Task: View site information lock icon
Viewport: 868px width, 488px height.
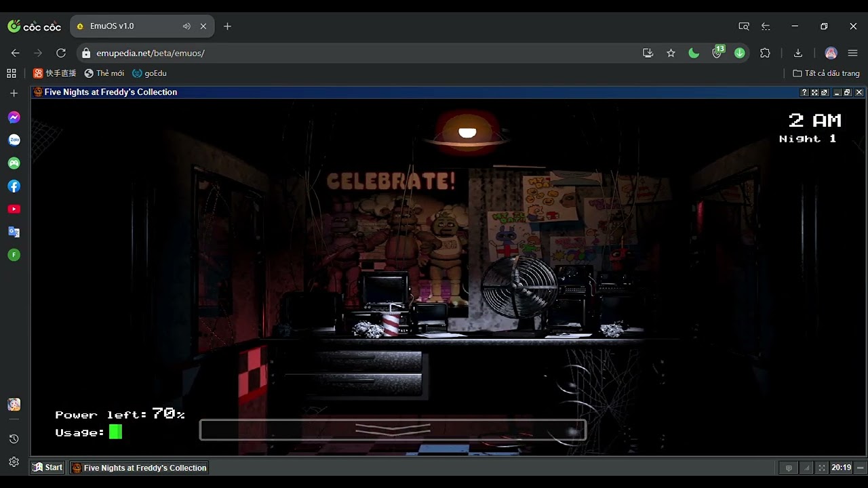Action: point(86,53)
